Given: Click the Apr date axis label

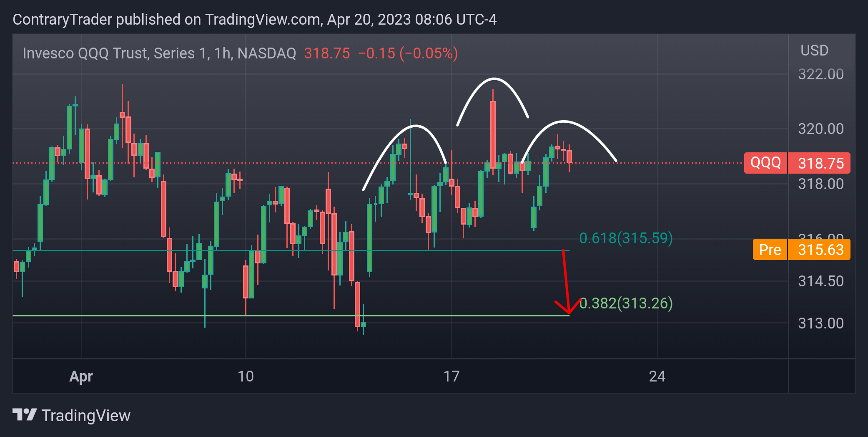Looking at the screenshot, I should coord(81,376).
